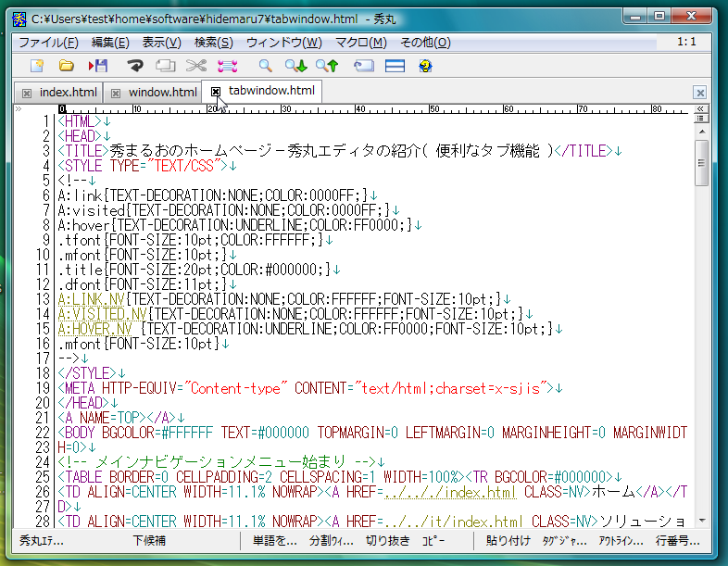Click the scissors Cut icon

click(x=195, y=66)
